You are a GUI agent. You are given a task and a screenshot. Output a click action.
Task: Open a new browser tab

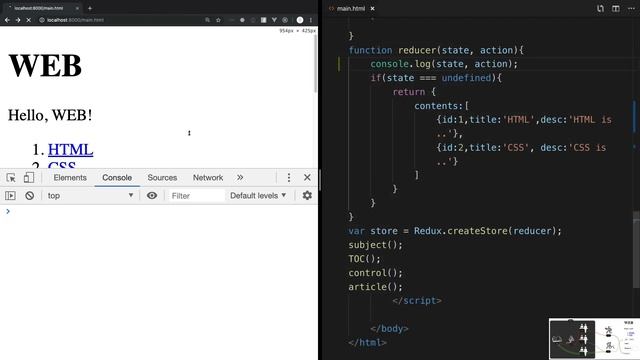90,8
